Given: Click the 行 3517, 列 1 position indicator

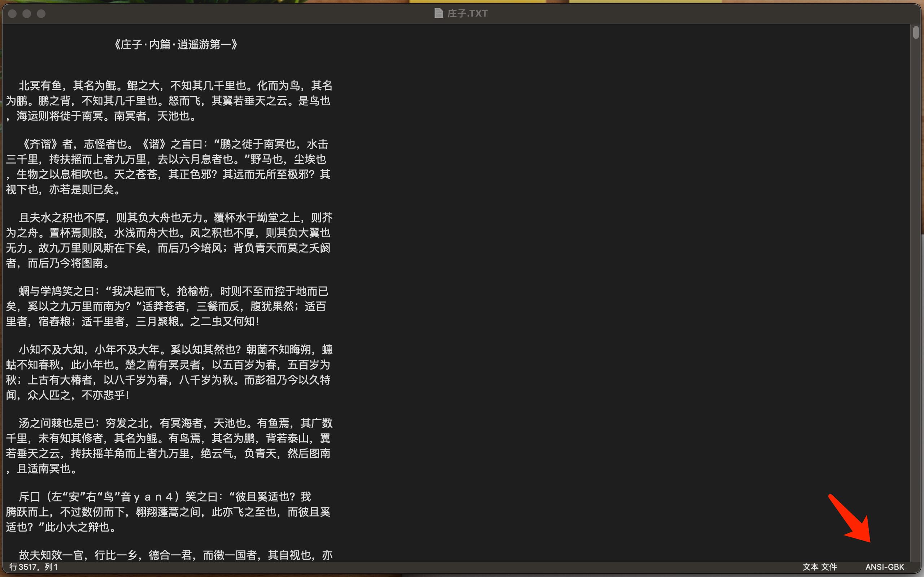Looking at the screenshot, I should [x=34, y=567].
